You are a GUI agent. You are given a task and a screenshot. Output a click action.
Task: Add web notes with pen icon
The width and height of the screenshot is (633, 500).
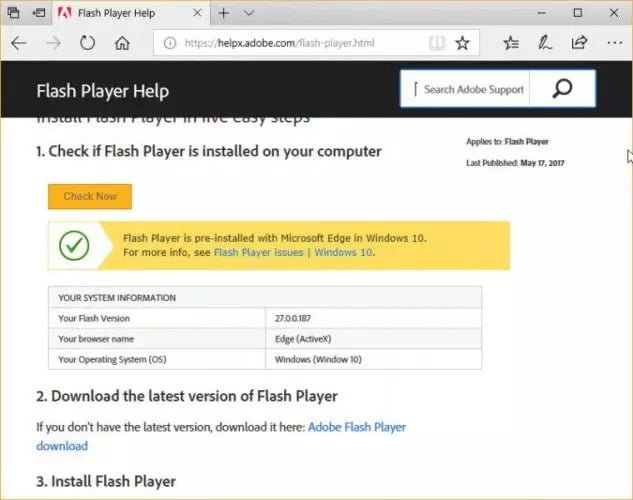545,43
